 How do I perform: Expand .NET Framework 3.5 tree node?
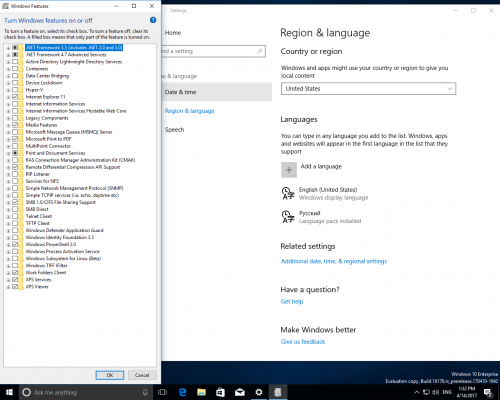8,48
